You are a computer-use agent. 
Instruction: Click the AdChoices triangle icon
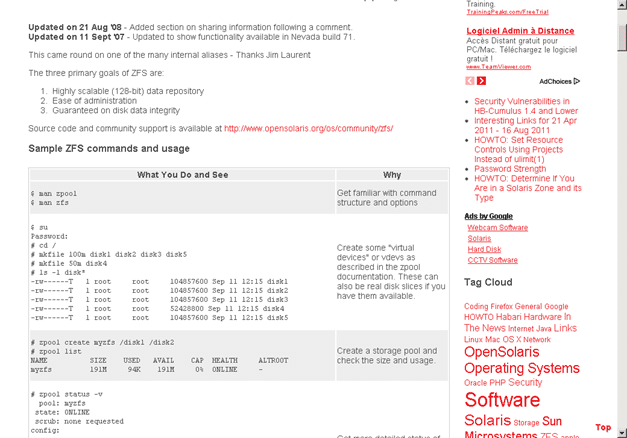coord(577,81)
